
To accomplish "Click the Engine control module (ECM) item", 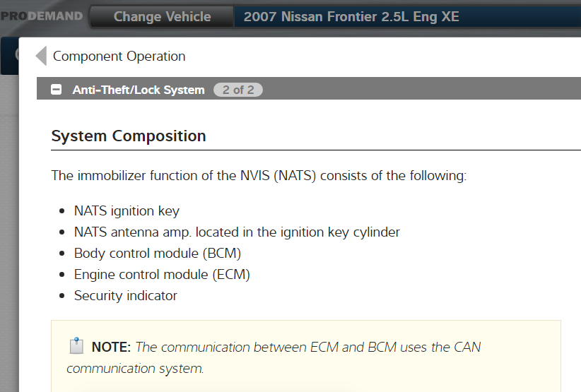I will tap(162, 274).
